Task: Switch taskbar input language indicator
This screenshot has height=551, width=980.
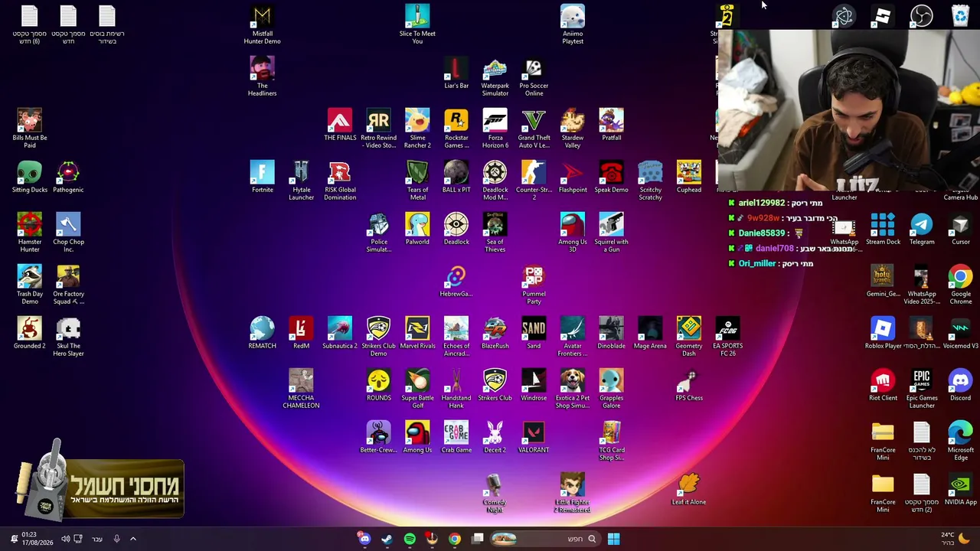Action: point(97,539)
